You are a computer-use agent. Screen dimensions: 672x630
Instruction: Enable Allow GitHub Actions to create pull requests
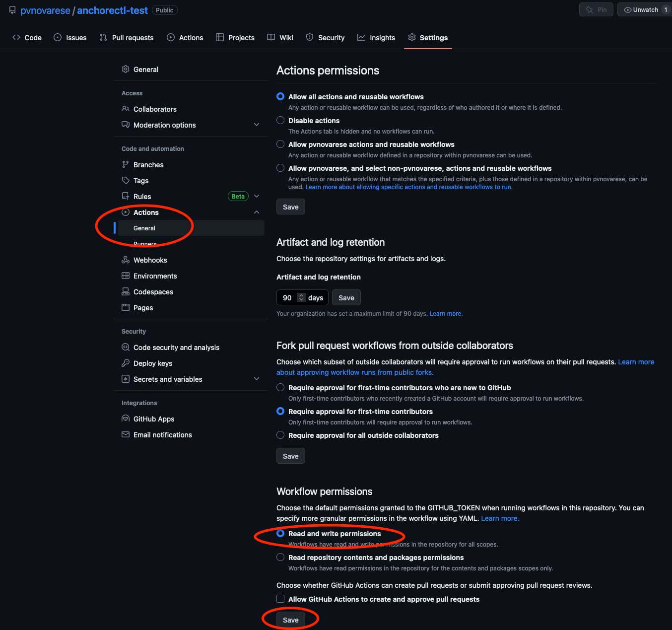[x=280, y=599]
